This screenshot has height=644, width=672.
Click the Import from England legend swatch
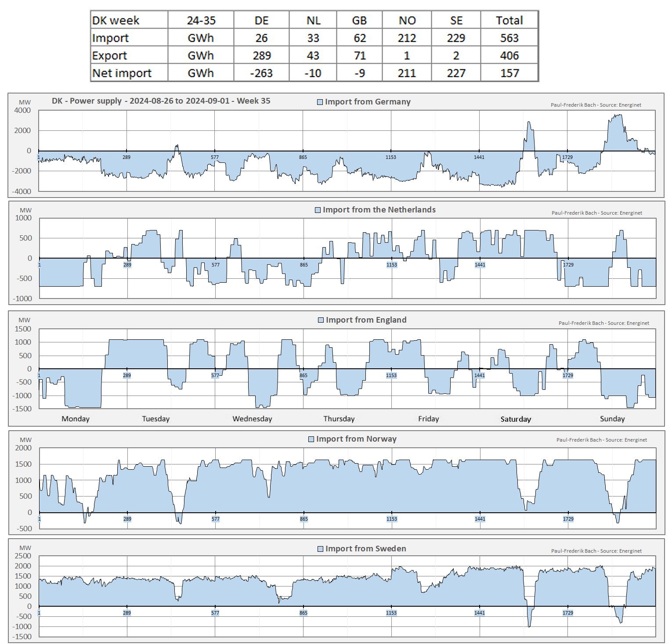click(x=321, y=320)
